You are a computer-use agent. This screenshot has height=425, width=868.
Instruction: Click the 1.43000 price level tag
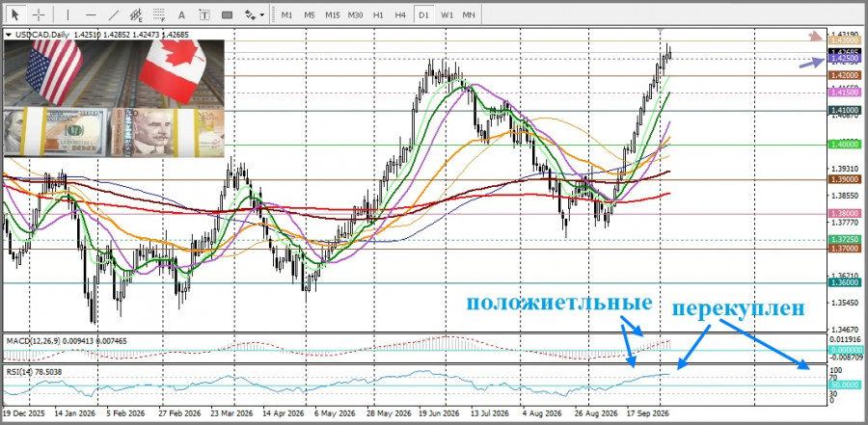point(845,40)
